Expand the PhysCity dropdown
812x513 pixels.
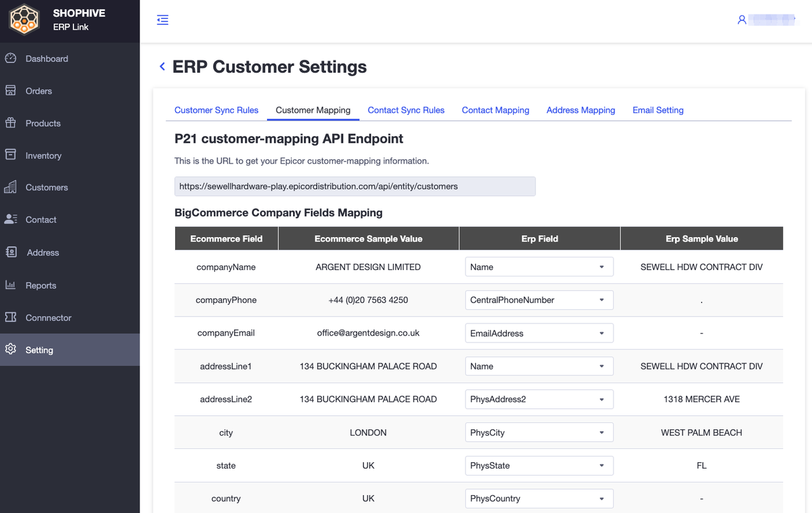click(x=539, y=432)
